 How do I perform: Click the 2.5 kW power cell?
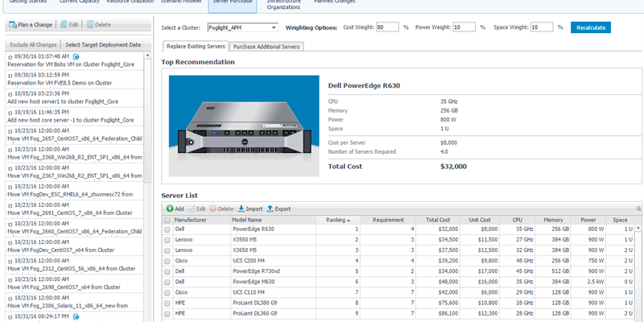pyautogui.click(x=588, y=282)
